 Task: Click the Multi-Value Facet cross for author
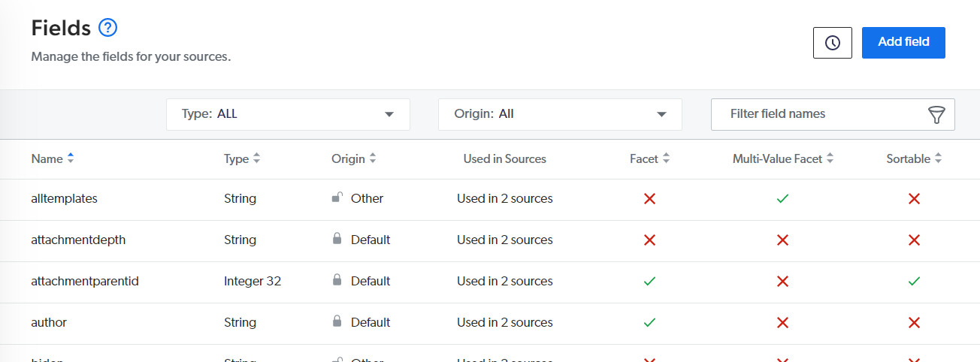pos(782,323)
